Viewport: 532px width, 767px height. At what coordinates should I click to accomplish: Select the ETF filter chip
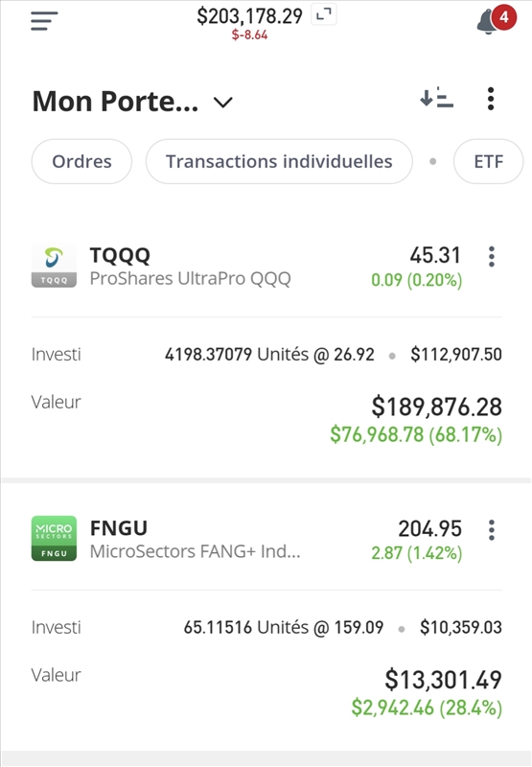click(489, 161)
